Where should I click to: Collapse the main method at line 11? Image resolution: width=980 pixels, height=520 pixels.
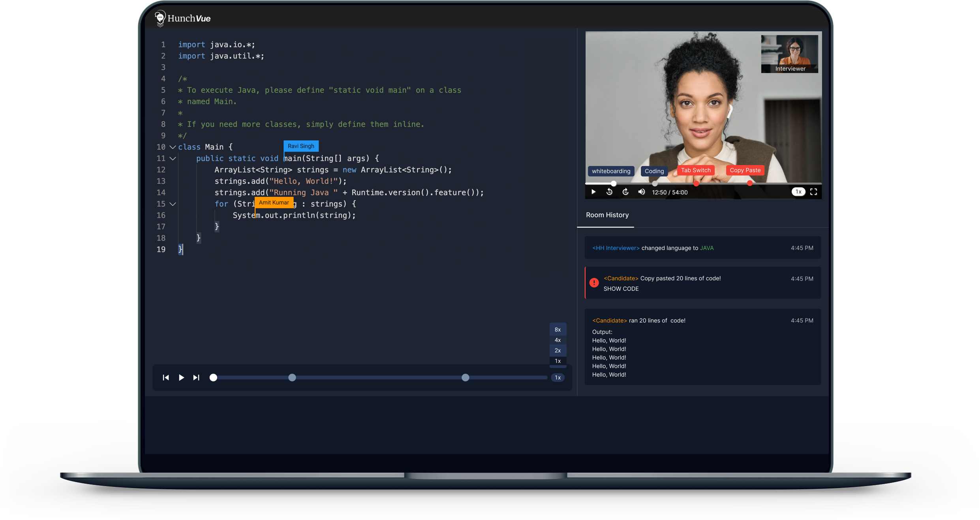pos(173,159)
